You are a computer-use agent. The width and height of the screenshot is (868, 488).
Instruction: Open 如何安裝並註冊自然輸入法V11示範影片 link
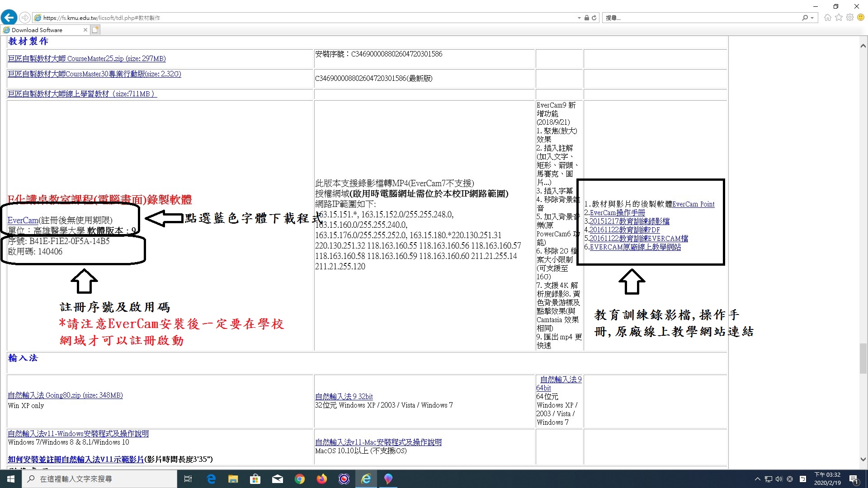[x=75, y=460]
